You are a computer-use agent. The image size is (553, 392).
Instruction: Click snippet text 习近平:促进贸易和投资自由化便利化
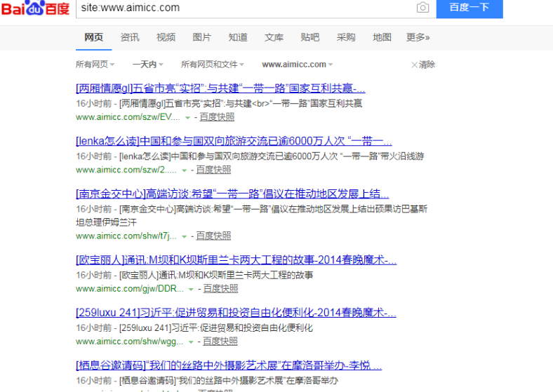click(x=242, y=328)
